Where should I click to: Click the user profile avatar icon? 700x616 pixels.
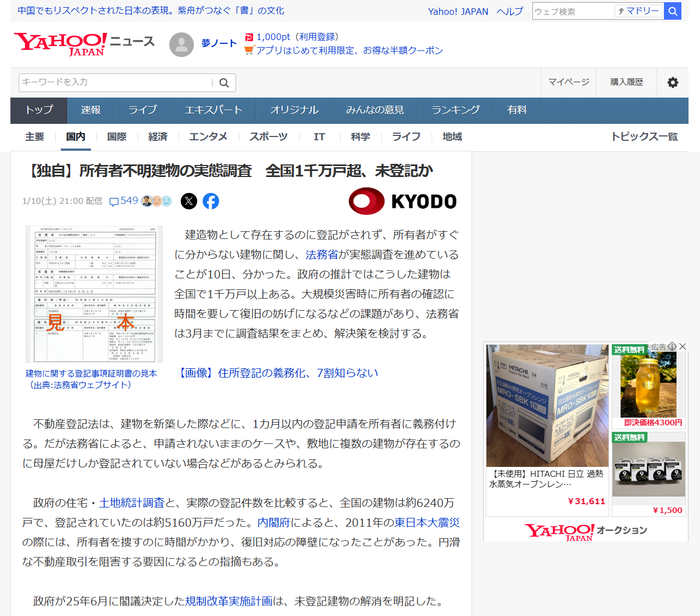point(181,44)
